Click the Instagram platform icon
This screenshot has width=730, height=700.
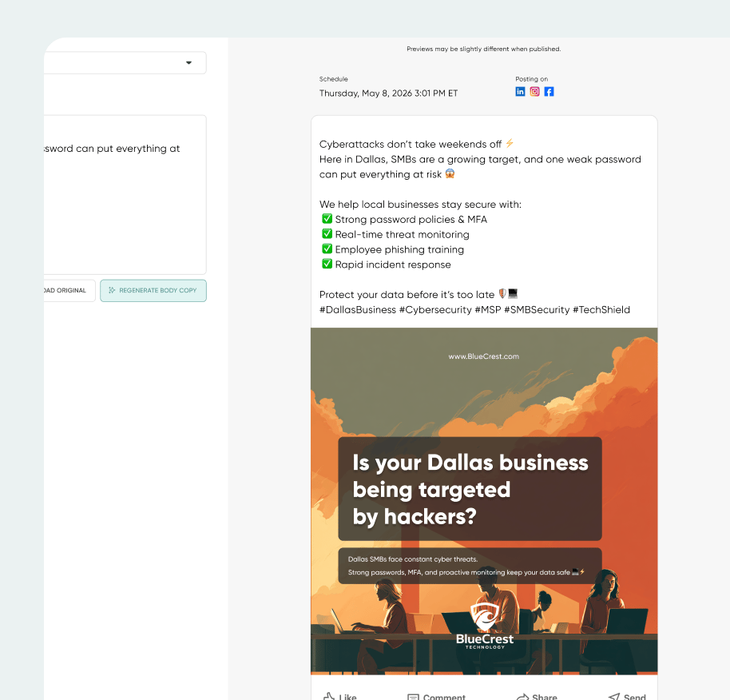click(x=535, y=92)
